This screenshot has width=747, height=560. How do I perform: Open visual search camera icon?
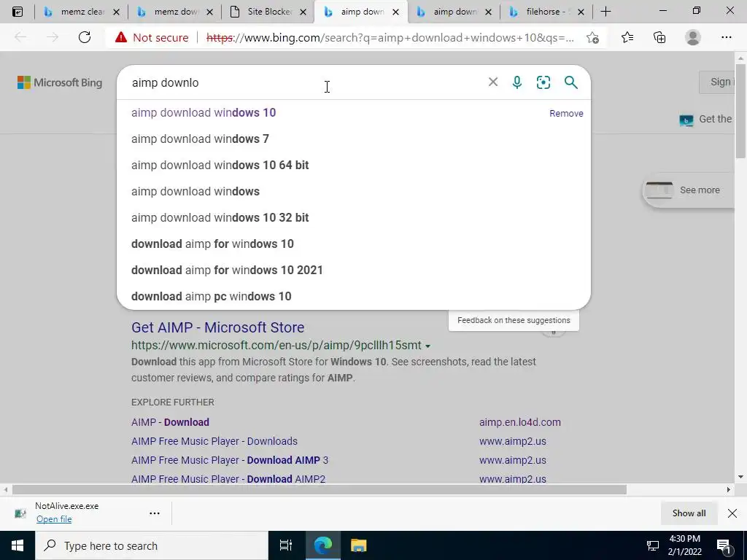click(x=543, y=82)
